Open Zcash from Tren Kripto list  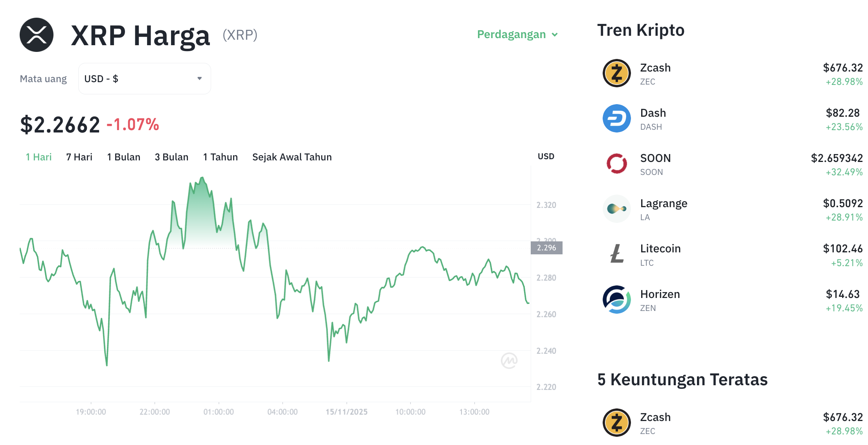(655, 73)
